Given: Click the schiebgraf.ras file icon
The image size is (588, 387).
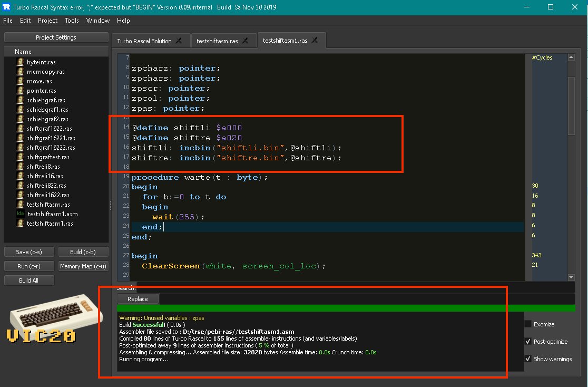Looking at the screenshot, I should coord(20,100).
